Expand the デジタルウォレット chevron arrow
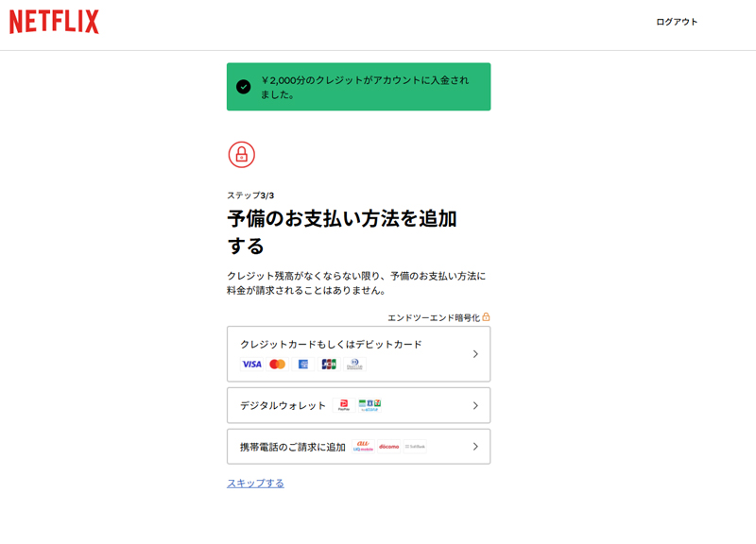756x544 pixels. [475, 405]
